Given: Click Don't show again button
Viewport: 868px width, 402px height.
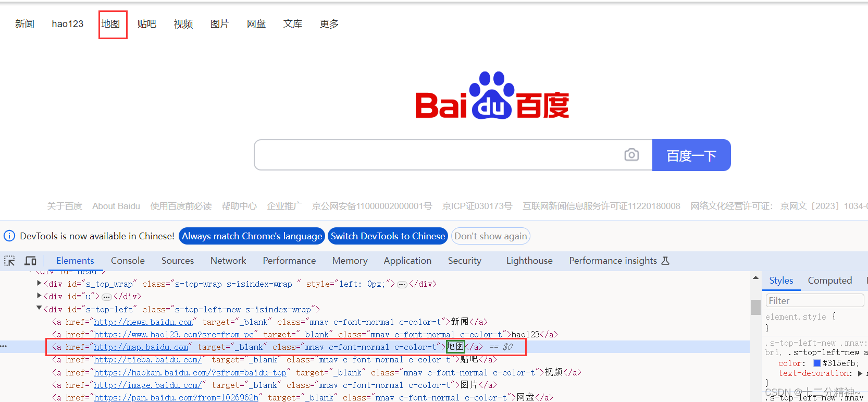Looking at the screenshot, I should pyautogui.click(x=490, y=236).
